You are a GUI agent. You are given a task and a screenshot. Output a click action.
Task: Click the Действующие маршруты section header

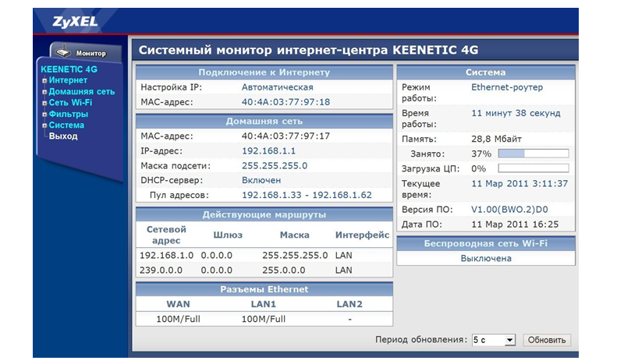(x=264, y=215)
